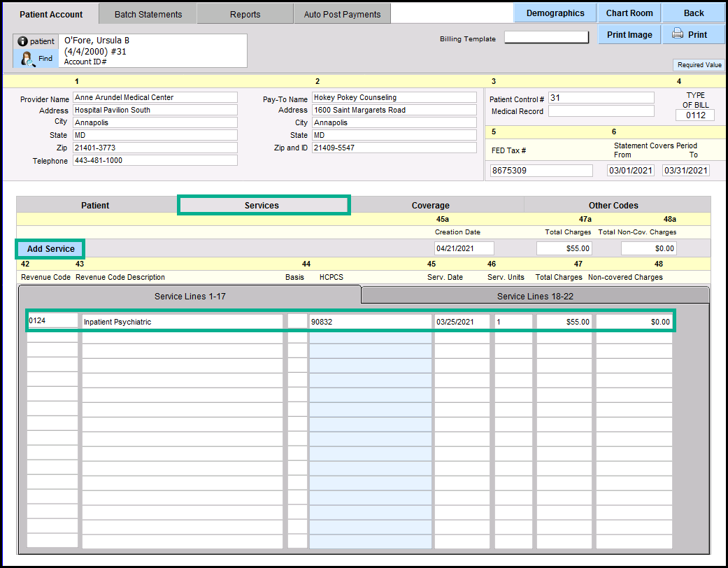Select revenue code 0124 field

pyautogui.click(x=52, y=321)
